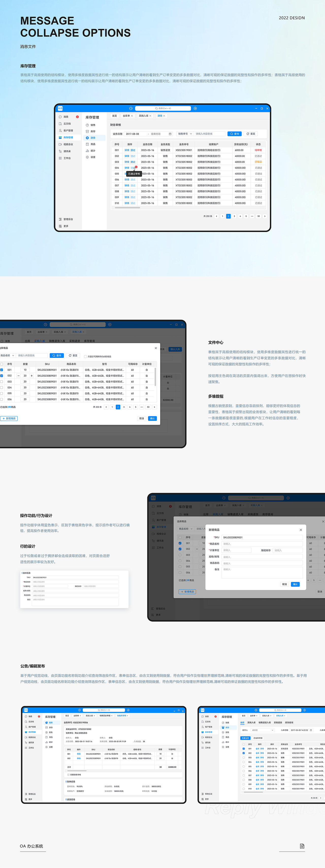Open the page-jump ellipsis in the 选择商品 pagination
325x868 pixels.
pos(142,407)
